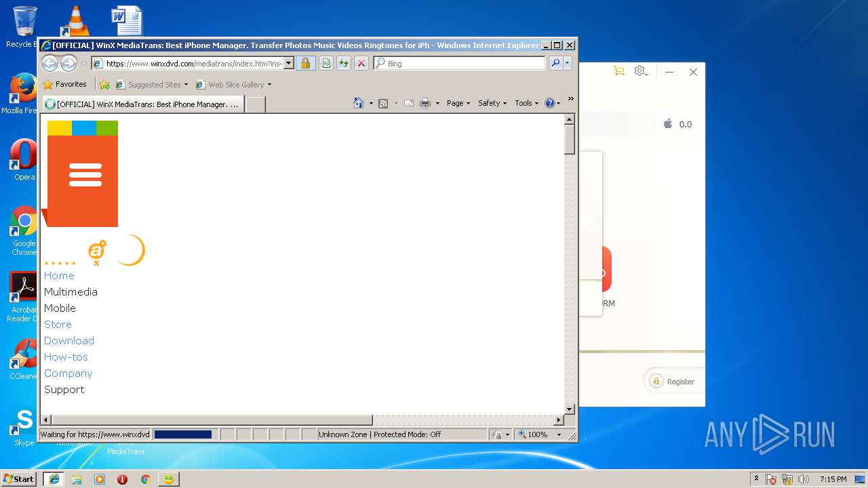The height and width of the screenshot is (488, 868).
Task: Open the Download link
Action: coord(69,340)
